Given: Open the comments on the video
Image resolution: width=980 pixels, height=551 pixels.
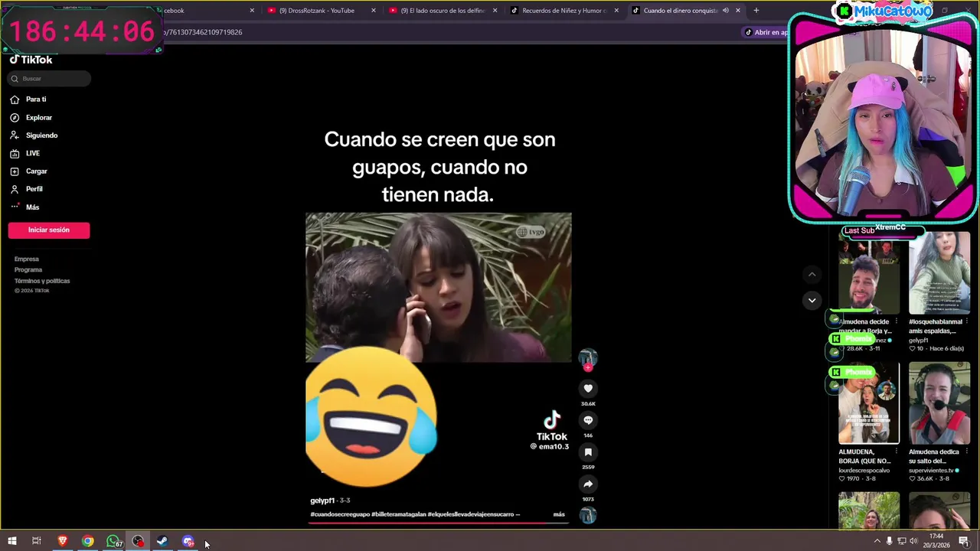Looking at the screenshot, I should 588,420.
